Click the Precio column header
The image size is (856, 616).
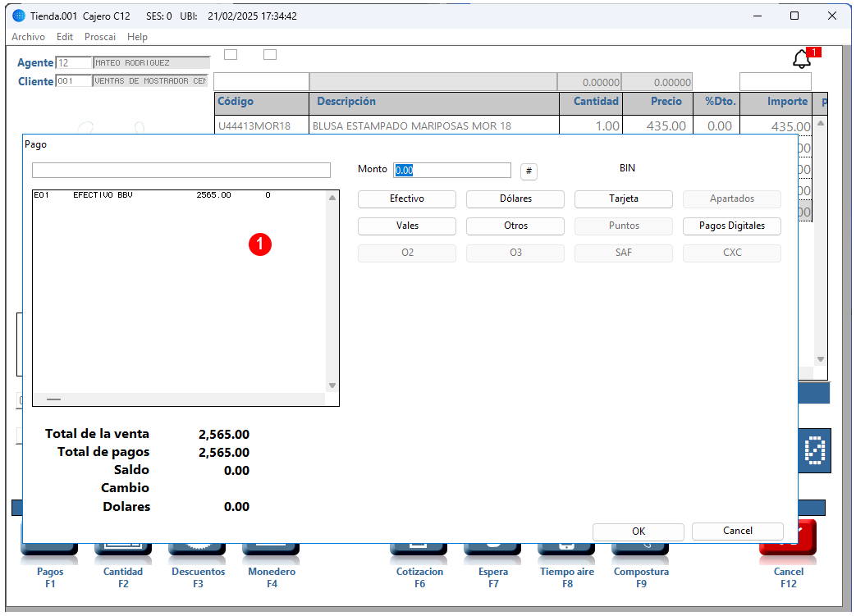click(x=658, y=103)
